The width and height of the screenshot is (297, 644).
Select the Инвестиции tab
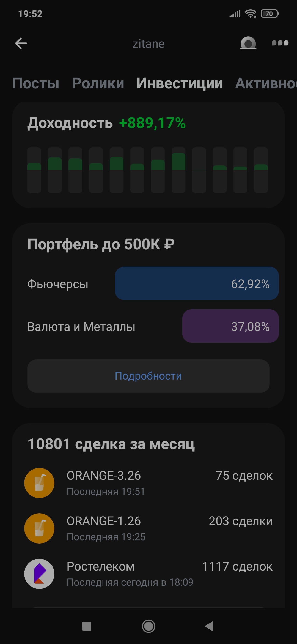point(180,83)
